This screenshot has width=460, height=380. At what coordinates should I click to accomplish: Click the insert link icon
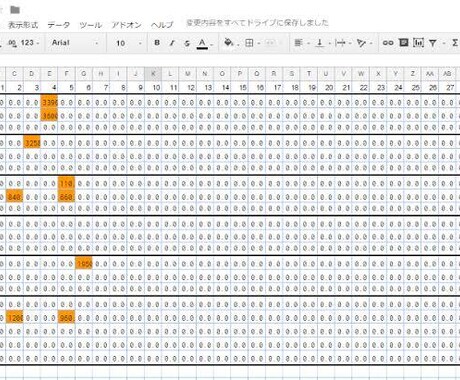388,43
